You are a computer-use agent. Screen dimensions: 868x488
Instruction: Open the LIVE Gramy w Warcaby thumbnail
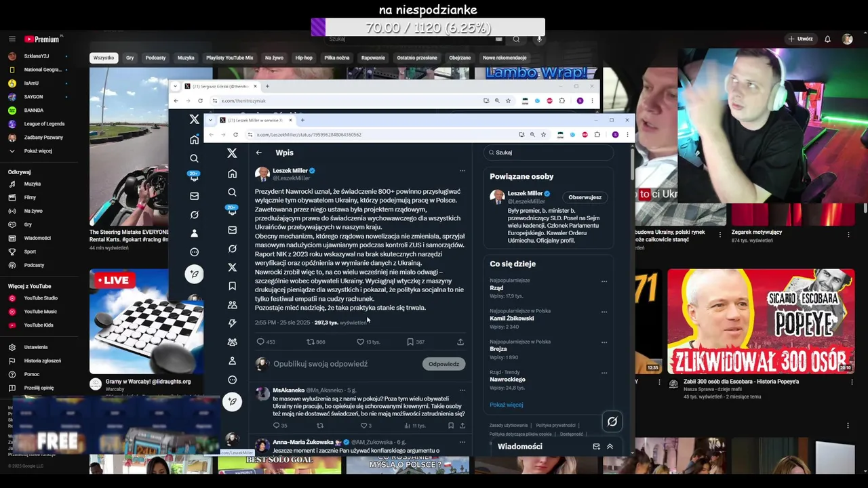146,321
